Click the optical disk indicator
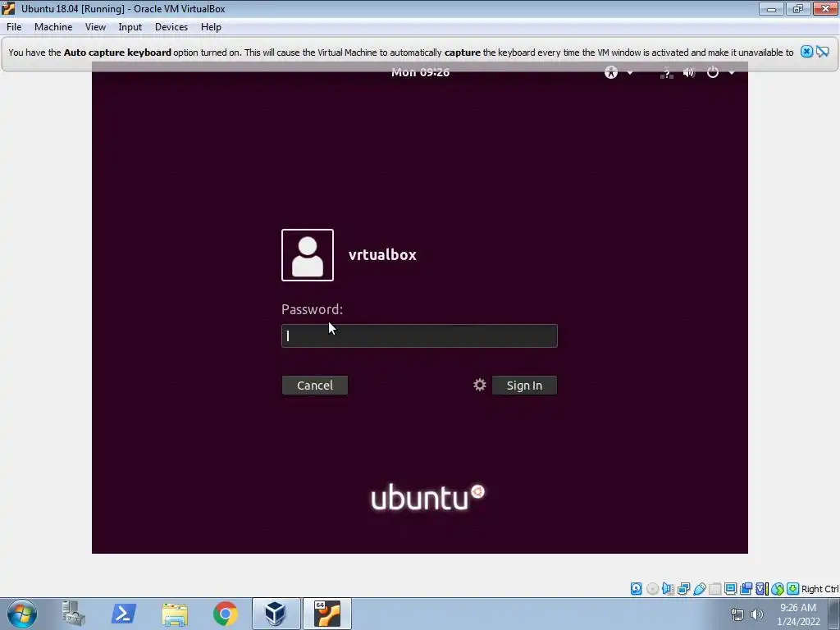This screenshot has width=840, height=630. (652, 589)
